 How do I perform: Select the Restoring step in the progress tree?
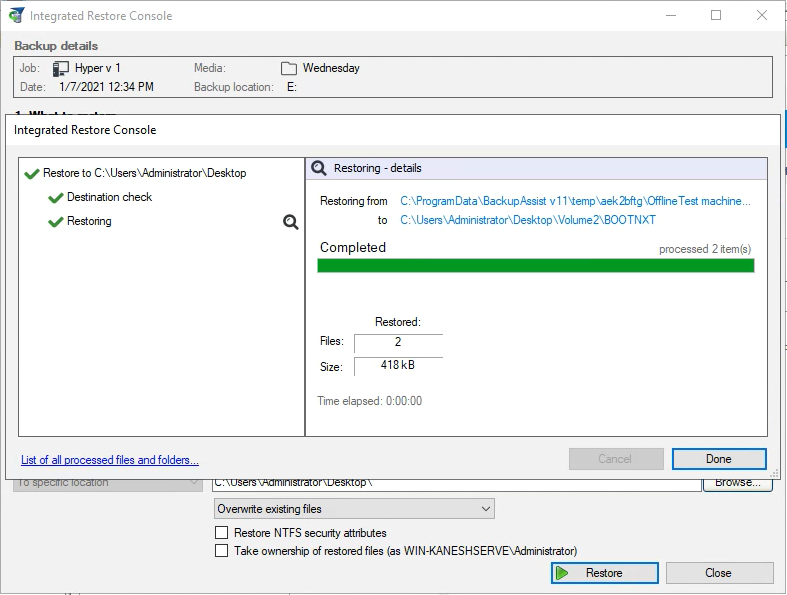[89, 222]
